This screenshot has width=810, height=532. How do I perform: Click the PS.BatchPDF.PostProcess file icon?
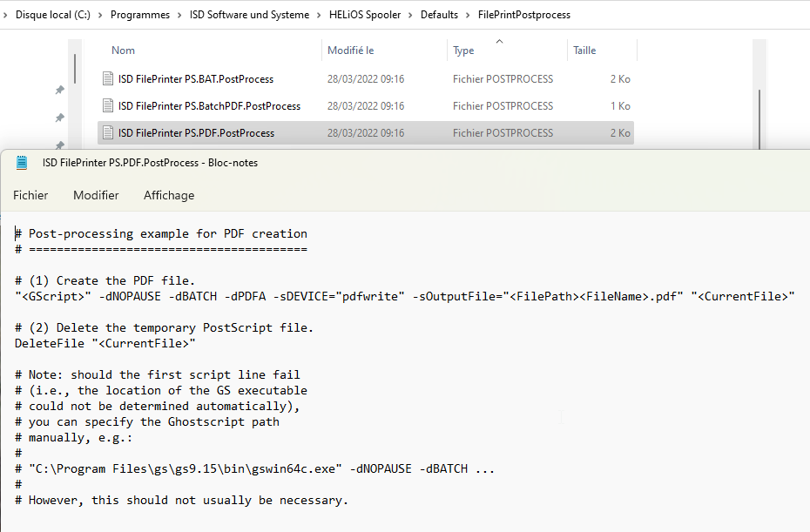pos(108,106)
